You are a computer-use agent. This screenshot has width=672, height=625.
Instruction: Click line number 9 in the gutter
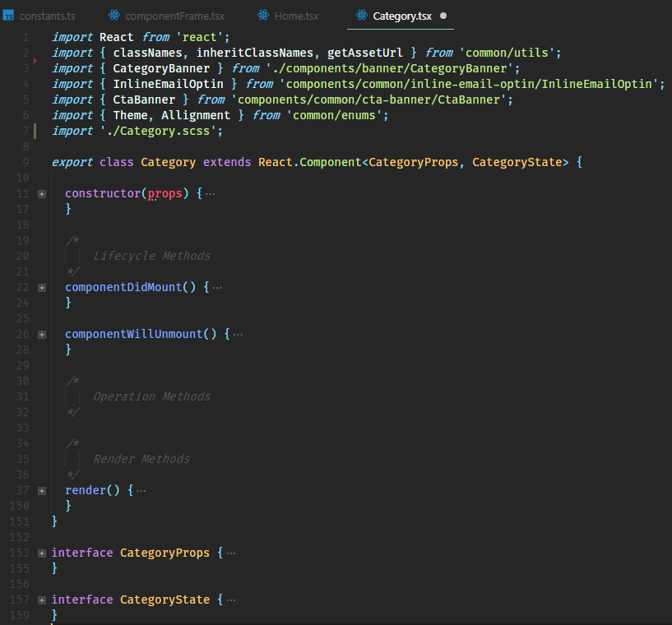point(25,162)
